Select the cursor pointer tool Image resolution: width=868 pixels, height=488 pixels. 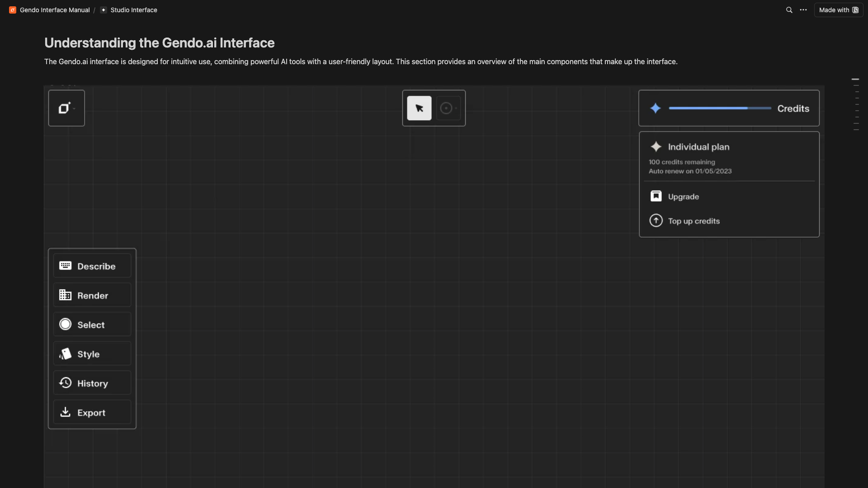click(x=419, y=108)
